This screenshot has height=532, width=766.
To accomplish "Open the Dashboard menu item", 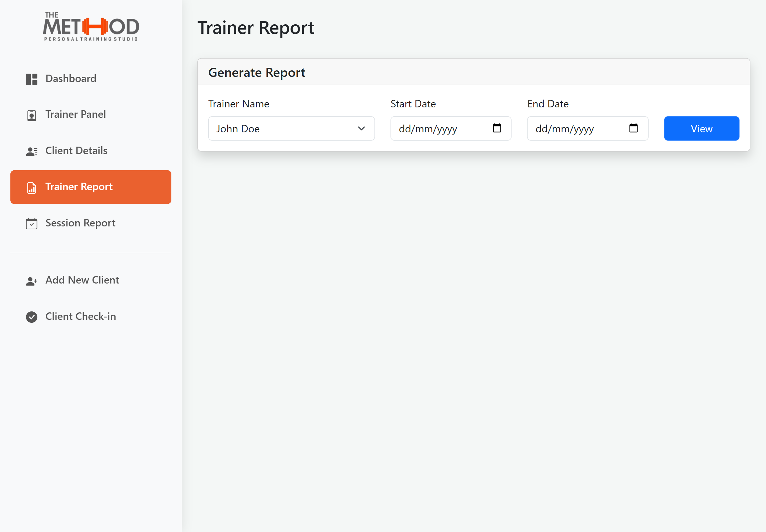I will pyautogui.click(x=71, y=79).
